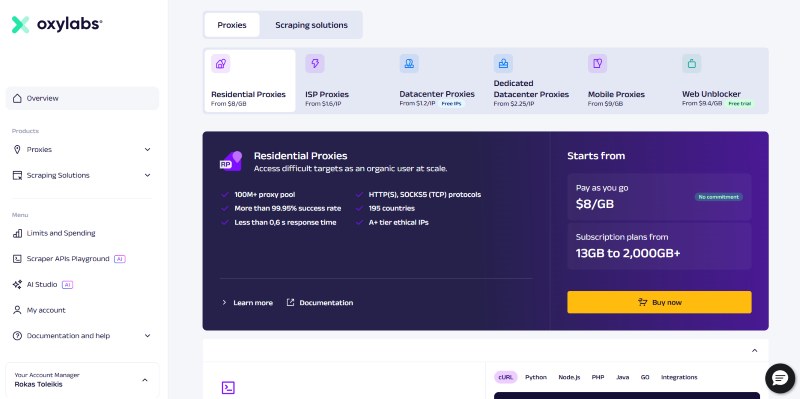The image size is (800, 399).
Task: Select the Python code tab
Action: click(536, 377)
